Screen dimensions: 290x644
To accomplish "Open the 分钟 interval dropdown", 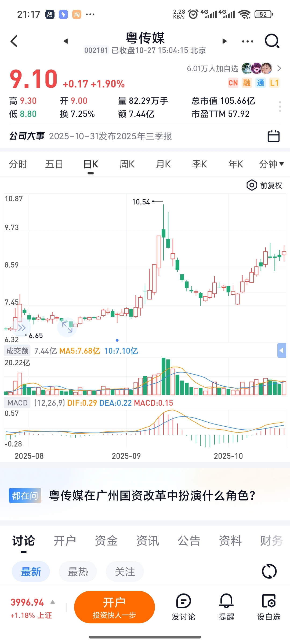I will tap(271, 164).
